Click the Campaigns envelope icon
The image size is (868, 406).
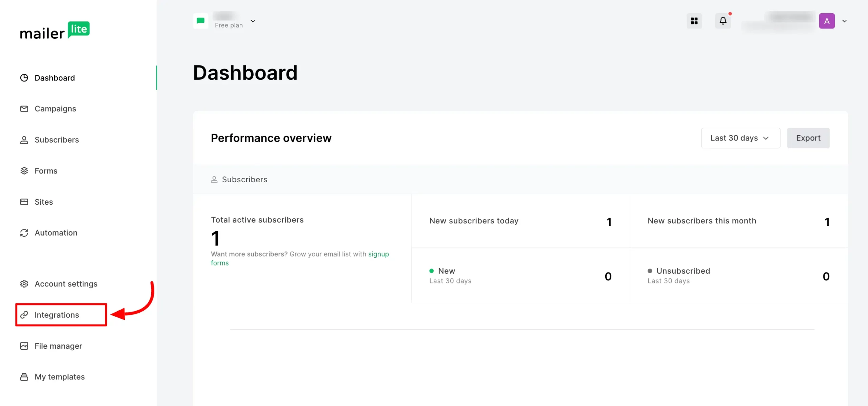click(x=24, y=109)
